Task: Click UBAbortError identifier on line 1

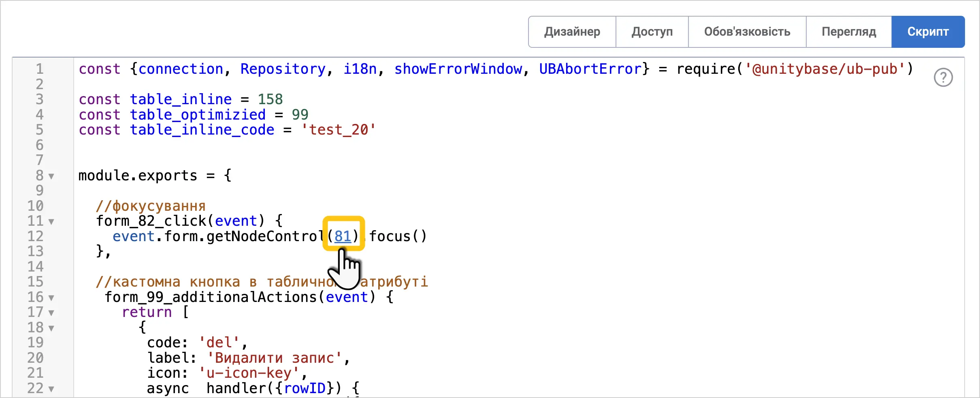Action: (590, 69)
